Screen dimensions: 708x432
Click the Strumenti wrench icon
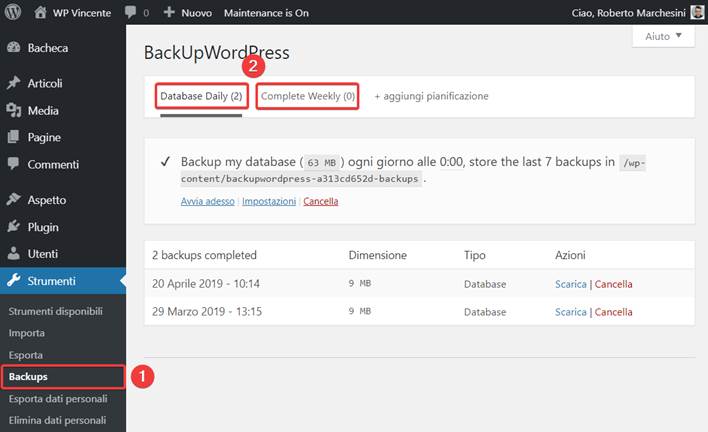[14, 280]
